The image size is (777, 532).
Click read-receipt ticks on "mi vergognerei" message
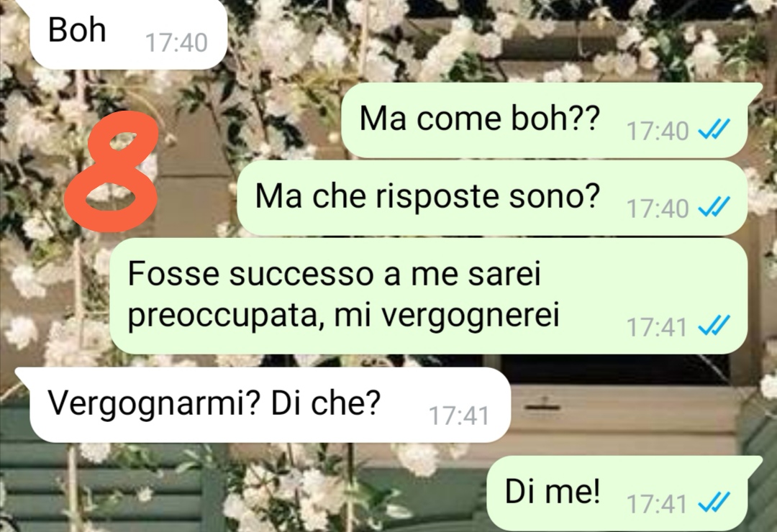pyautogui.click(x=714, y=326)
